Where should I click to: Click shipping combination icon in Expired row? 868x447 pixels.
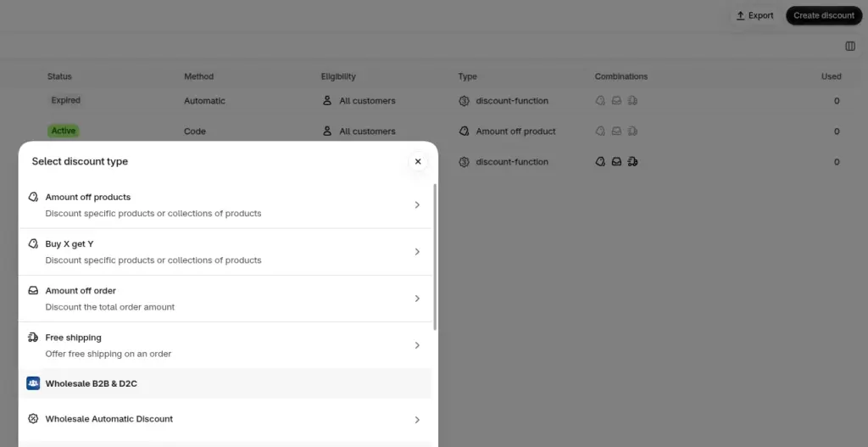coord(632,101)
